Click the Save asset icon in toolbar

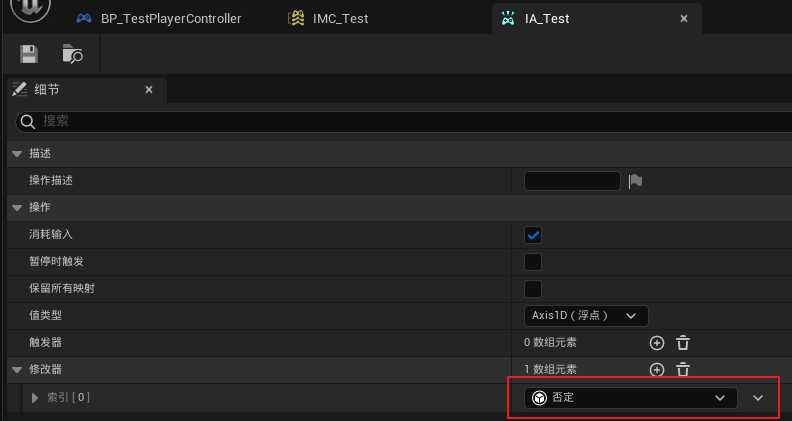click(29, 53)
